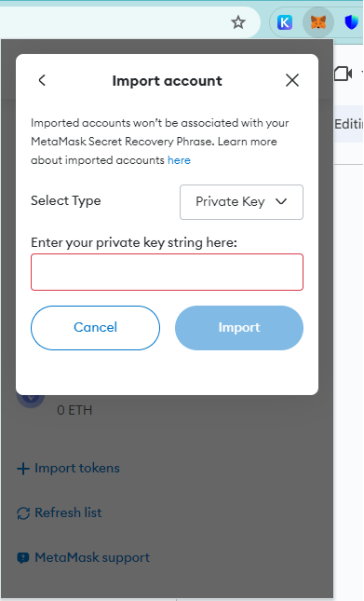Expand the Select Type chevron arrow
The image size is (364, 601).
click(x=281, y=201)
